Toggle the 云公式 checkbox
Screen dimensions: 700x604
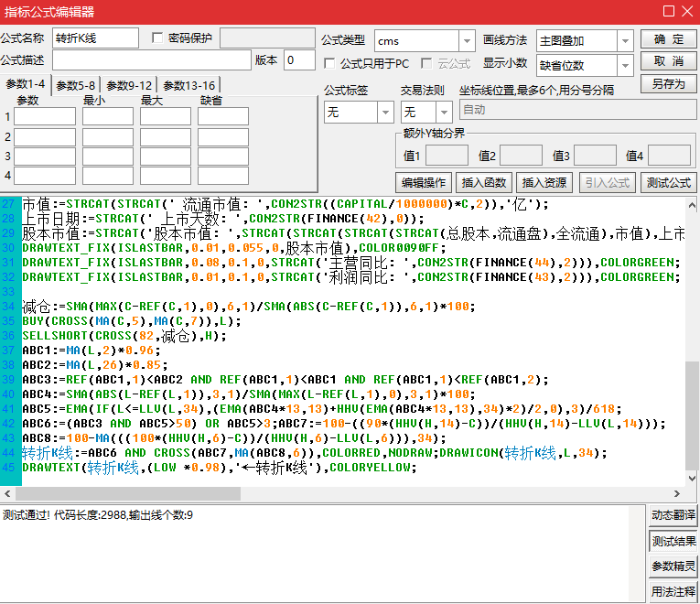(x=426, y=64)
